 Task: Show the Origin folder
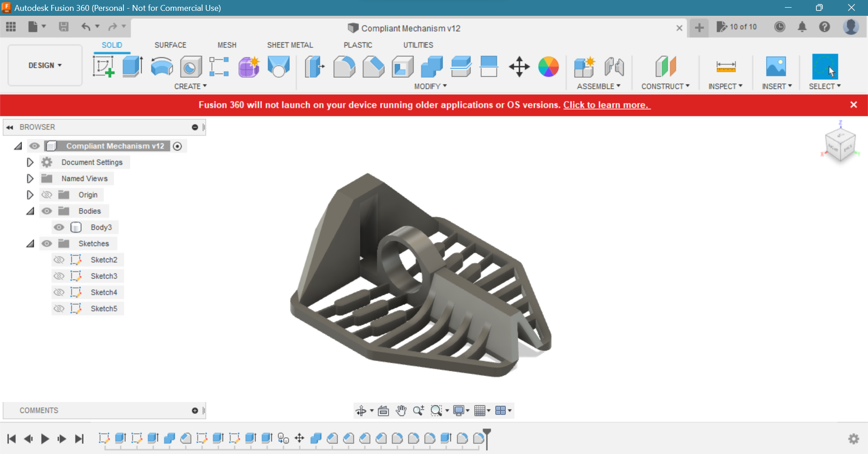click(x=47, y=195)
